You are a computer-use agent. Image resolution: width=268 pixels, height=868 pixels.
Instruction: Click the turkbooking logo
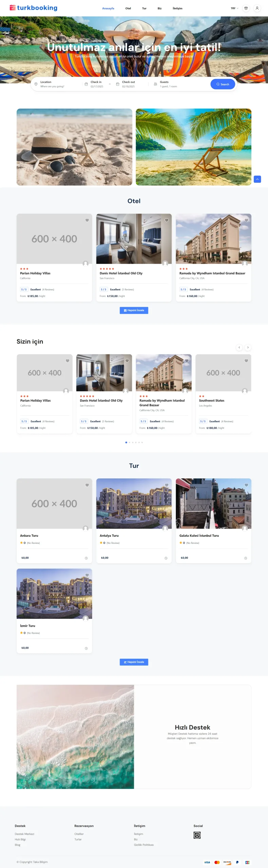(x=34, y=8)
